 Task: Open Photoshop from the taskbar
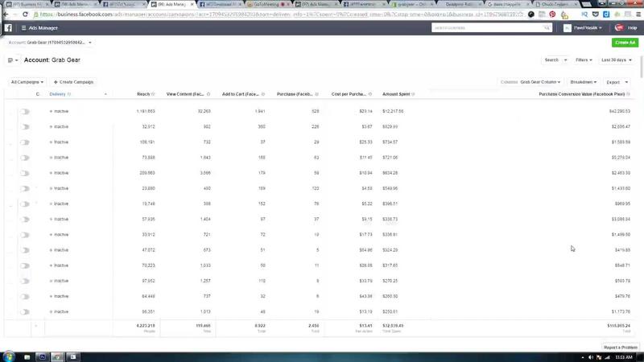43,357
